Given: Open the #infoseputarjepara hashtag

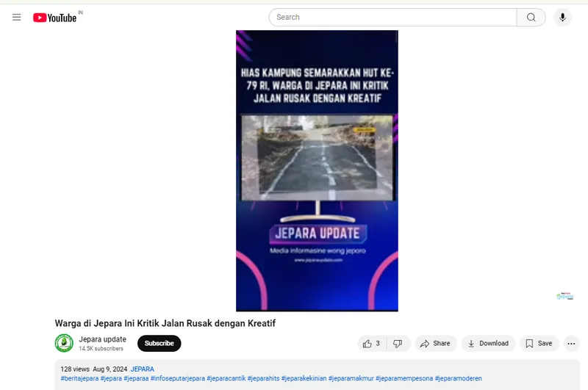Looking at the screenshot, I should pyautogui.click(x=178, y=378).
